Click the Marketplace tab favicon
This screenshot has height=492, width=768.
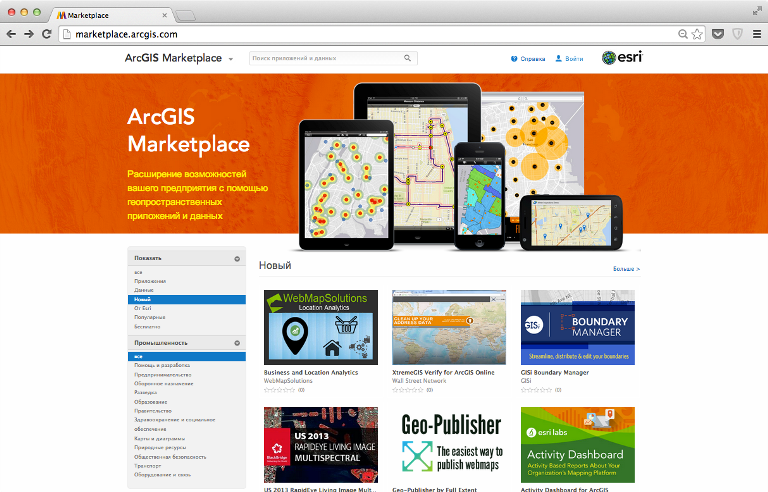tap(61, 15)
